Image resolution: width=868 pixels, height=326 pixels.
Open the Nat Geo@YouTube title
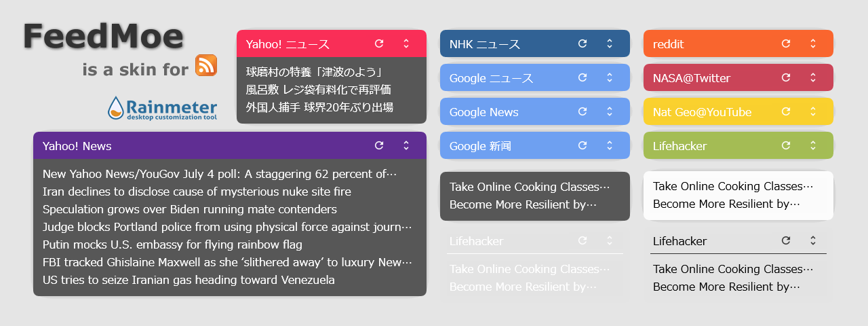tap(702, 112)
